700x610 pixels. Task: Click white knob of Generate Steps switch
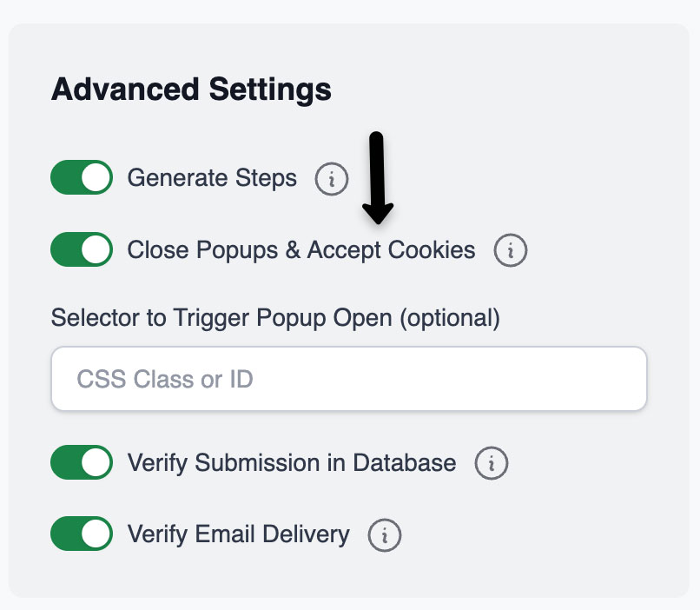point(97,178)
